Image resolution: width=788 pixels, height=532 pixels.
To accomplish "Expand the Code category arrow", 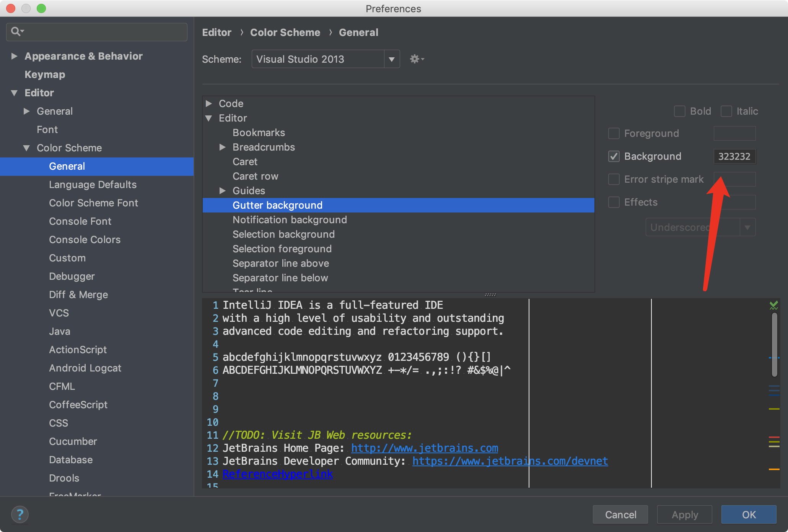I will point(209,104).
